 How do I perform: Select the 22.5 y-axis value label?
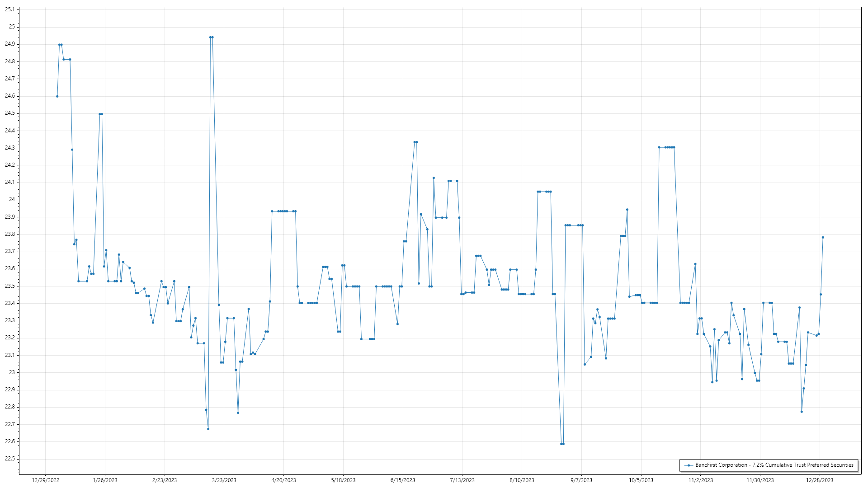[10, 459]
